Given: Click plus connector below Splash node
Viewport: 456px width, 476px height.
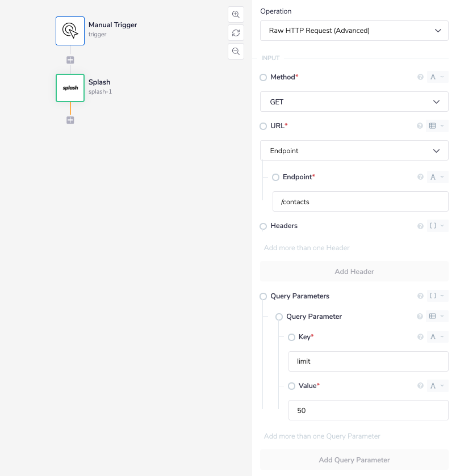Looking at the screenshot, I should tap(70, 120).
